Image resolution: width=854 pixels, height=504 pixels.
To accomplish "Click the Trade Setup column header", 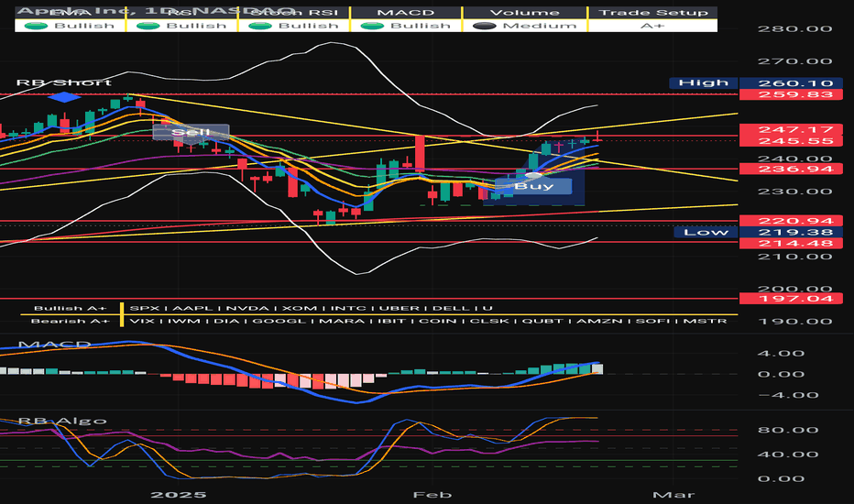I will pyautogui.click(x=653, y=12).
